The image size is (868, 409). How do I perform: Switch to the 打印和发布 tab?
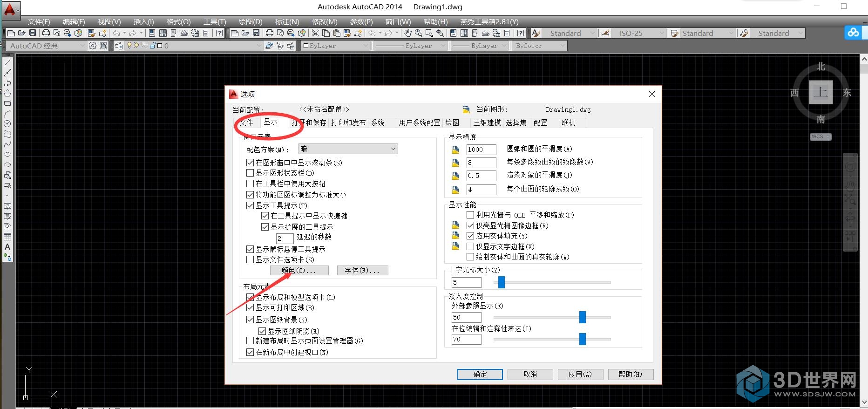(348, 123)
